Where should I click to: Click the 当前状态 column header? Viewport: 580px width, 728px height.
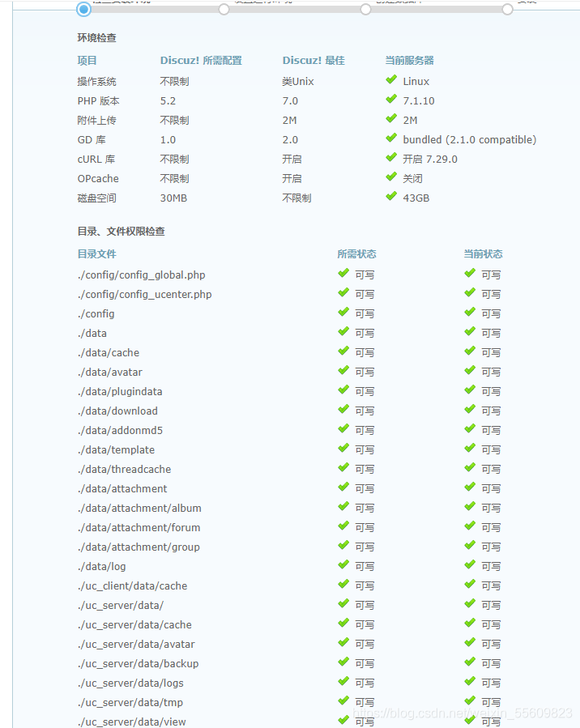pos(483,254)
